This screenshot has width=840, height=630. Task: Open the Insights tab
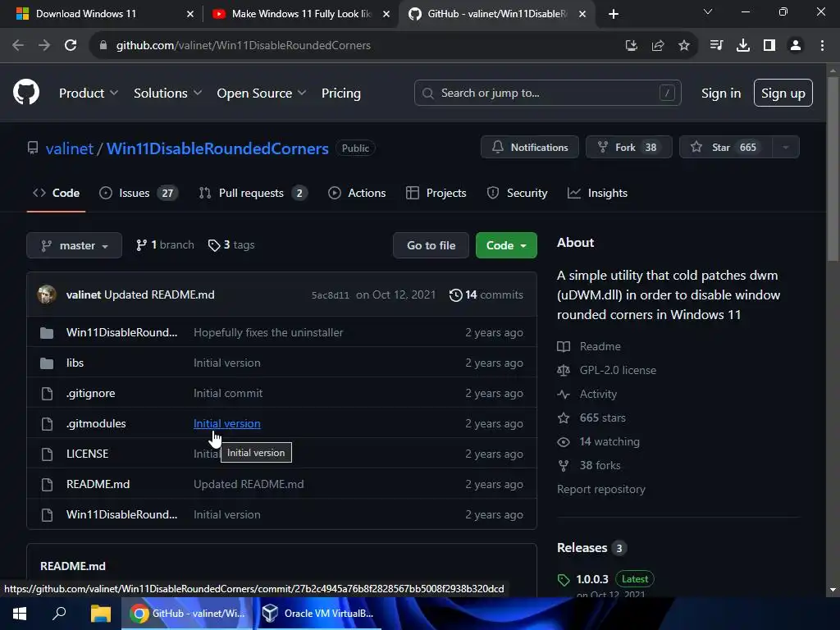tap(597, 193)
